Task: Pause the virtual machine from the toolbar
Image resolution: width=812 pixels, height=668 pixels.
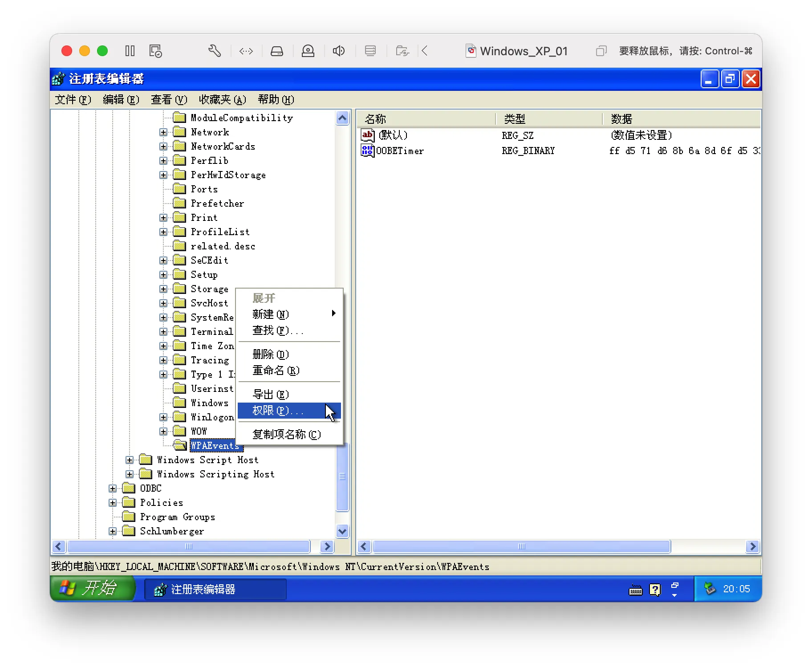Action: click(x=130, y=51)
